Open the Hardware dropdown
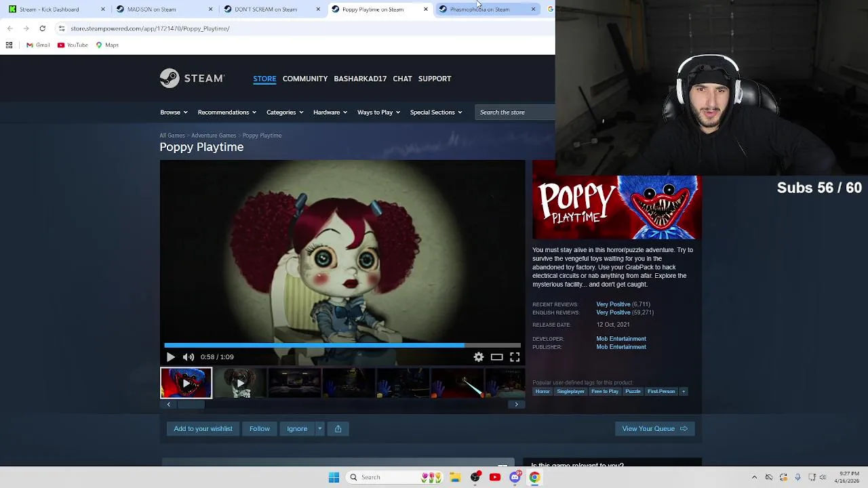 point(330,113)
